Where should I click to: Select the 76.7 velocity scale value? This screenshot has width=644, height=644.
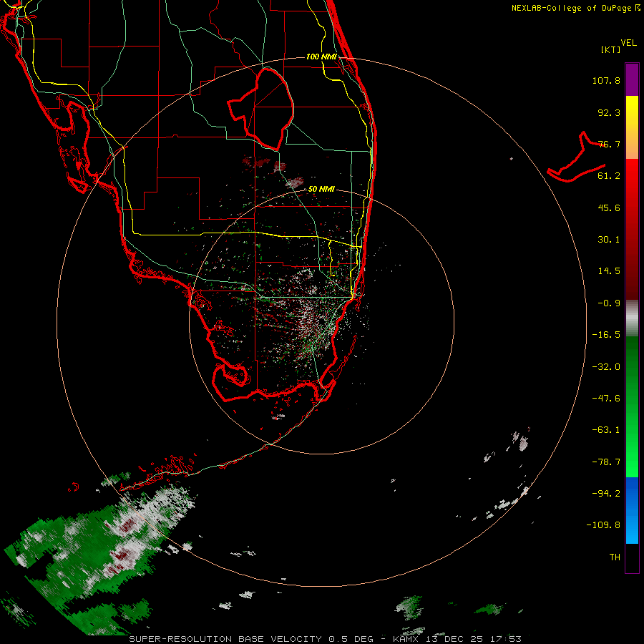(609, 144)
